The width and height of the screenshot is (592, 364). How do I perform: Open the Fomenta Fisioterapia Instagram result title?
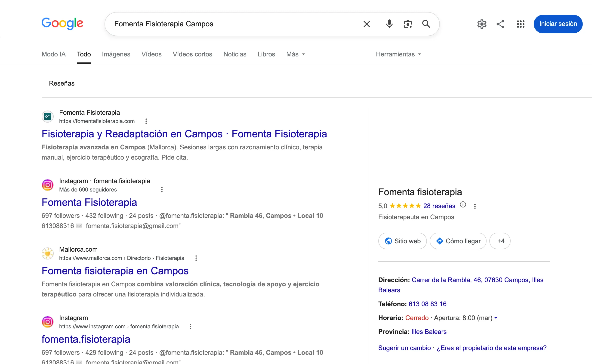(89, 202)
